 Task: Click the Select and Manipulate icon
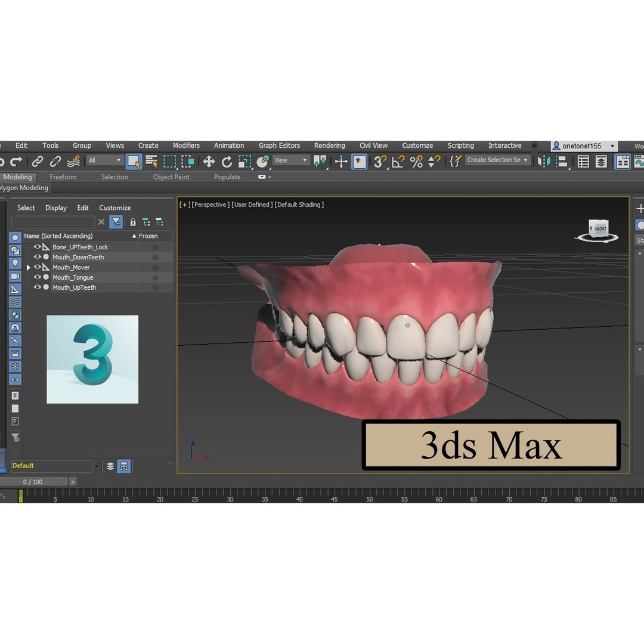click(x=341, y=162)
